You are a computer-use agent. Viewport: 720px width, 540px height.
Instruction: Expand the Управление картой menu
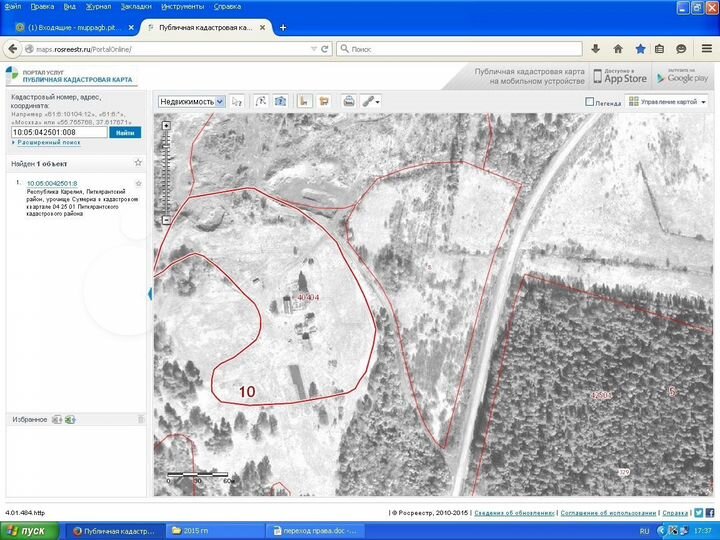tap(668, 101)
